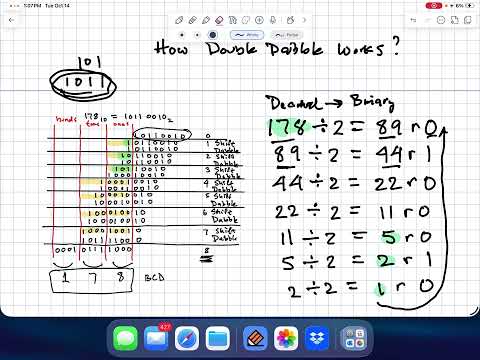Open the add element tool

pos(259,20)
